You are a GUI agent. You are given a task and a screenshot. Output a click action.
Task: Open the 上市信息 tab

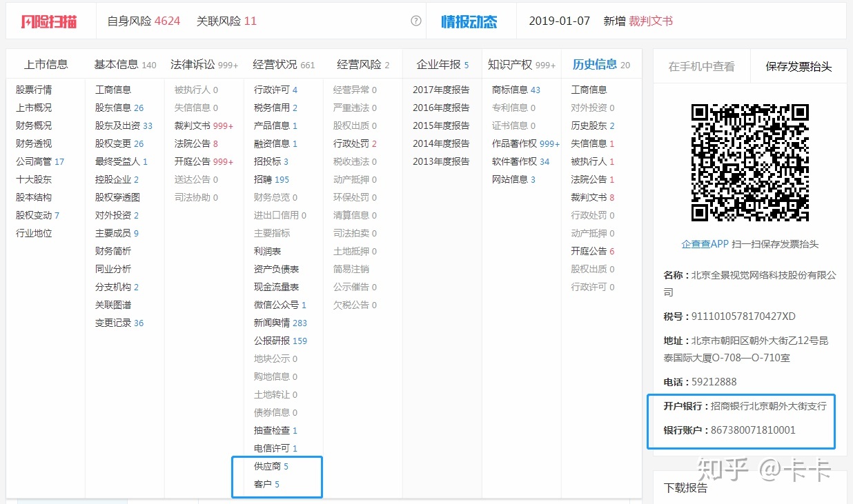coord(46,64)
